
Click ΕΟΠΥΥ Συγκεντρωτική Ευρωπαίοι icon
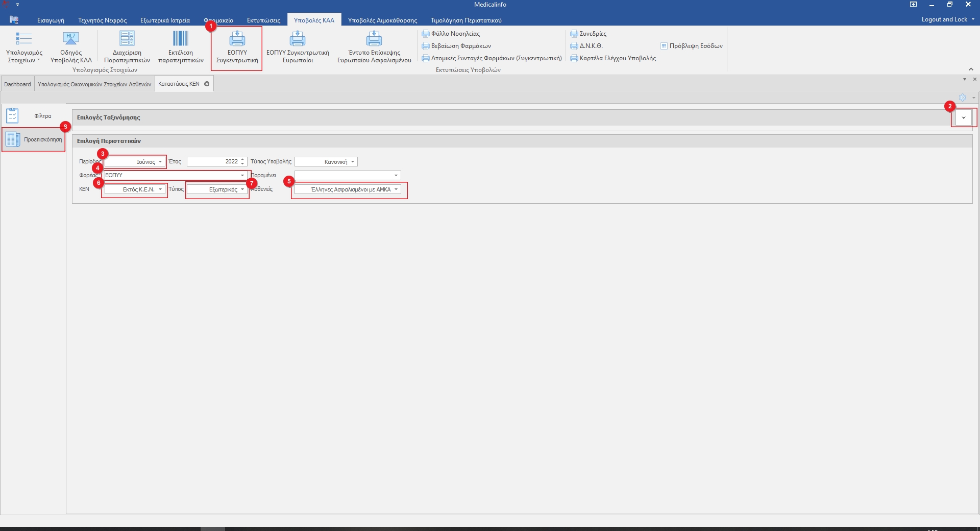(298, 39)
